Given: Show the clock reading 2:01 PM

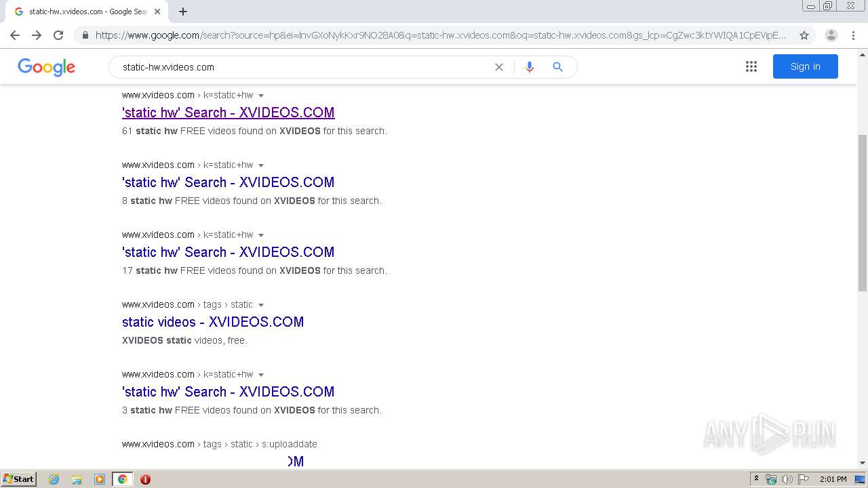Looking at the screenshot, I should (833, 479).
